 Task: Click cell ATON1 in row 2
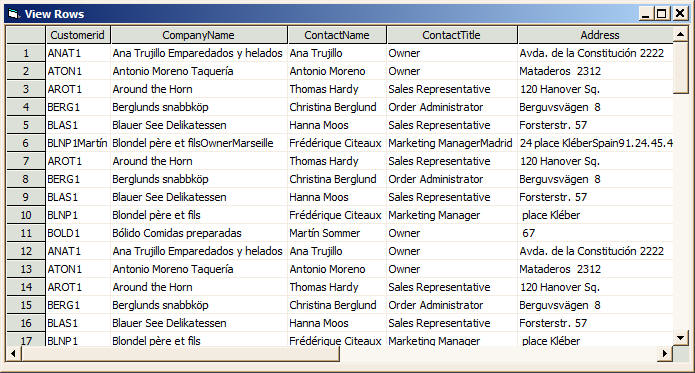click(x=78, y=71)
